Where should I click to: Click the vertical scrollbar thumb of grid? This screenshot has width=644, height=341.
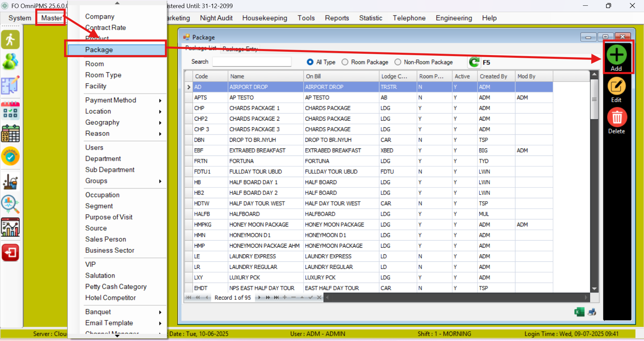(594, 99)
